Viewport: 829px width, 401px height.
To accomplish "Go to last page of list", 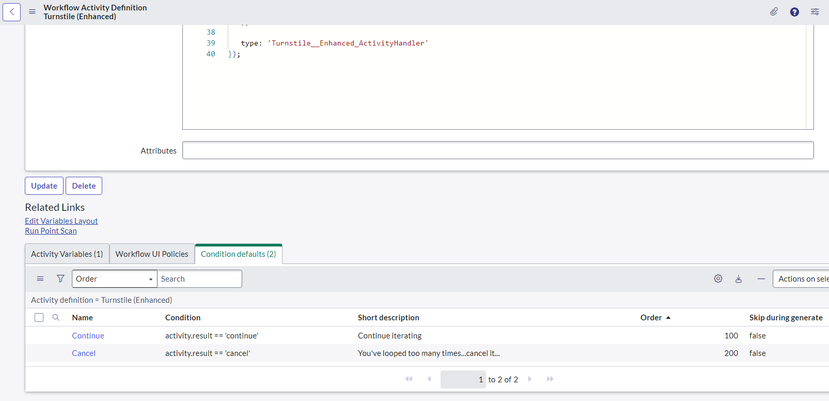I will (550, 379).
